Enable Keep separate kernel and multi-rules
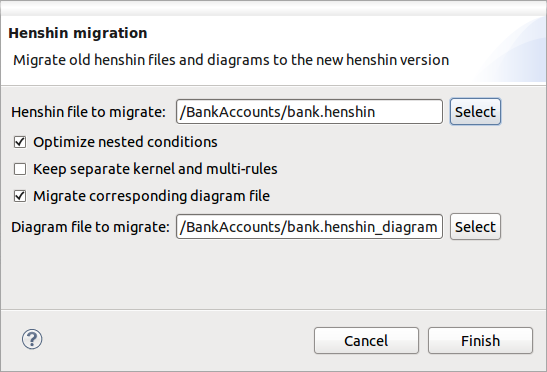Viewport: 547px width, 372px height. 20,169
